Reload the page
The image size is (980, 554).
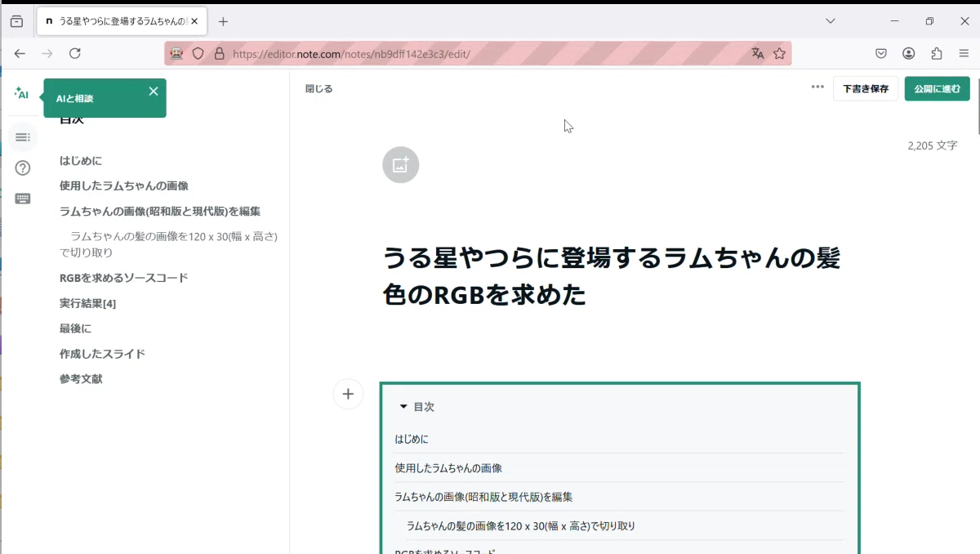pos(75,53)
